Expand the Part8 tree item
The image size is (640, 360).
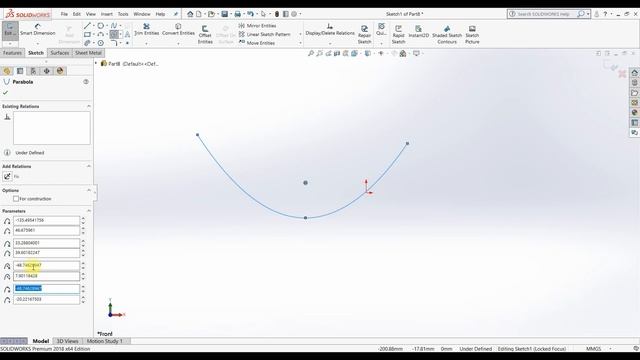[x=96, y=64]
